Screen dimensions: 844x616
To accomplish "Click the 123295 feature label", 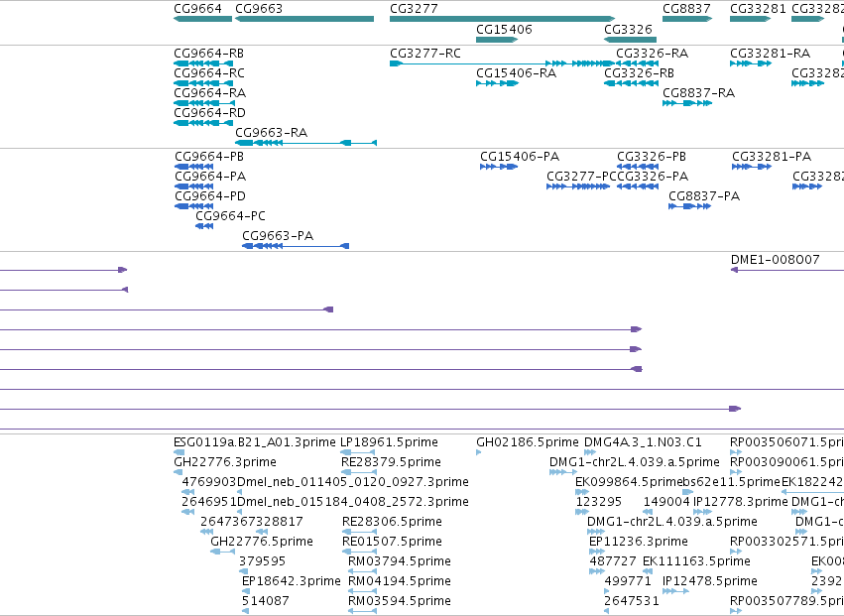I will [599, 502].
